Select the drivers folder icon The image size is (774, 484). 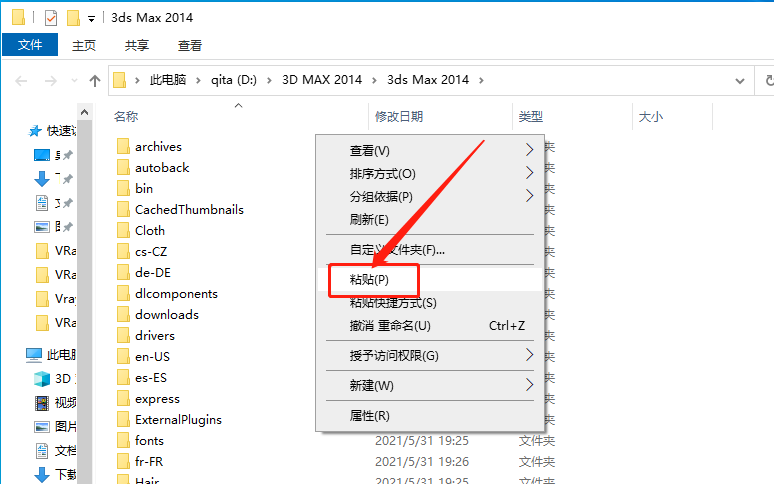tap(123, 335)
